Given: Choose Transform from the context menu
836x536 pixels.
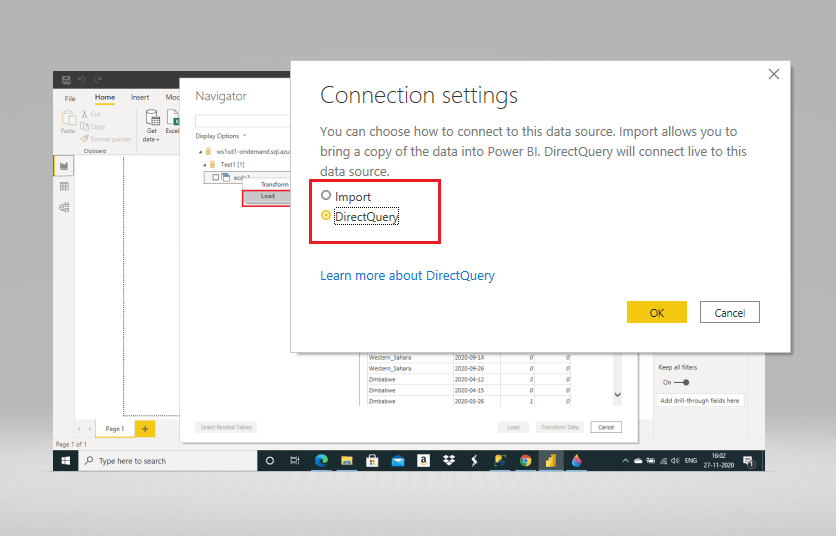Looking at the screenshot, I should pyautogui.click(x=275, y=185).
